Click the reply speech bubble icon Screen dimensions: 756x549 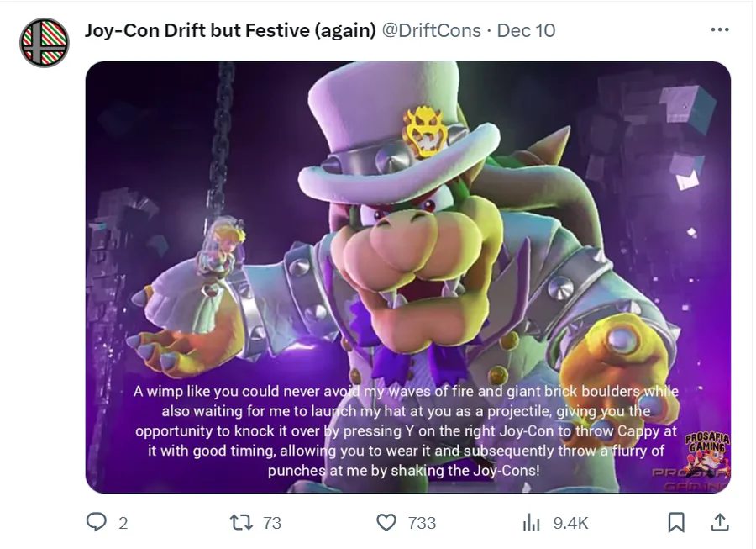tap(97, 522)
